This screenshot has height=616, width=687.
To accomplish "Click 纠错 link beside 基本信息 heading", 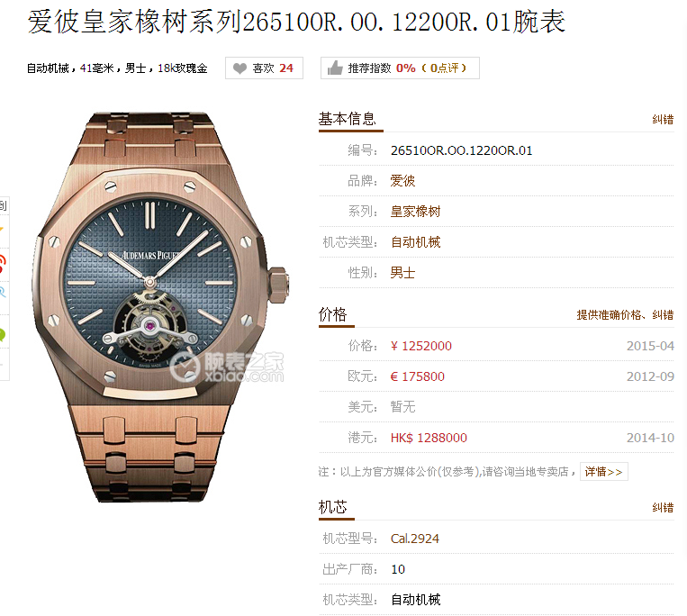I will click(663, 119).
